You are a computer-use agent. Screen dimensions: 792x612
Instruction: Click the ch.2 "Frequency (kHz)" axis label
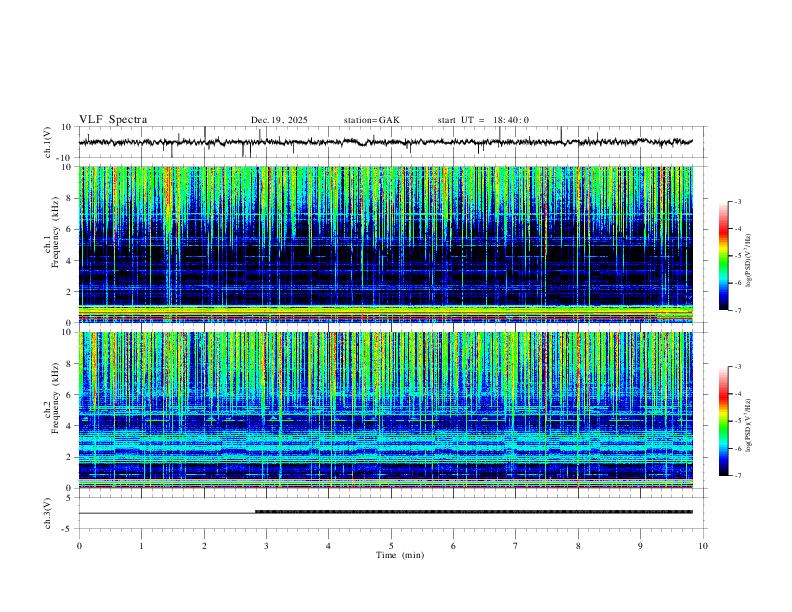55,398
